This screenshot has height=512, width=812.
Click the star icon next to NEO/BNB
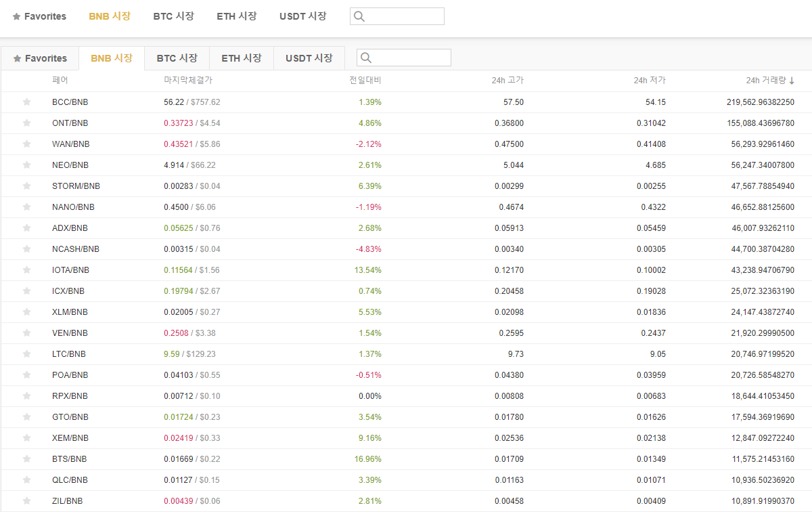point(26,165)
